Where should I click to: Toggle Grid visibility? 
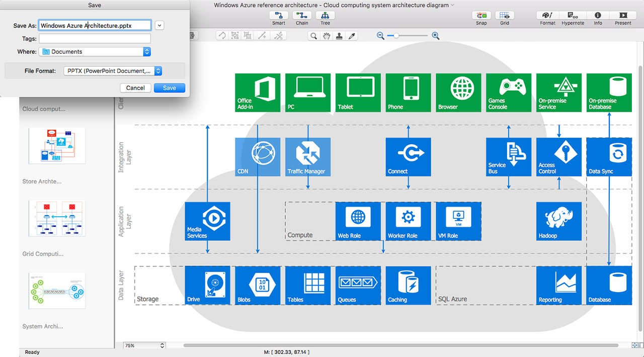coord(505,16)
